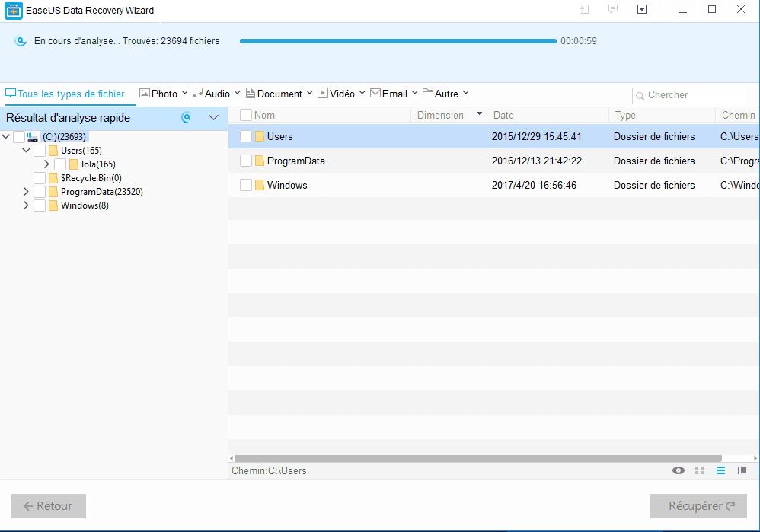Open the feedback chat icon
The image size is (760, 532).
point(613,9)
